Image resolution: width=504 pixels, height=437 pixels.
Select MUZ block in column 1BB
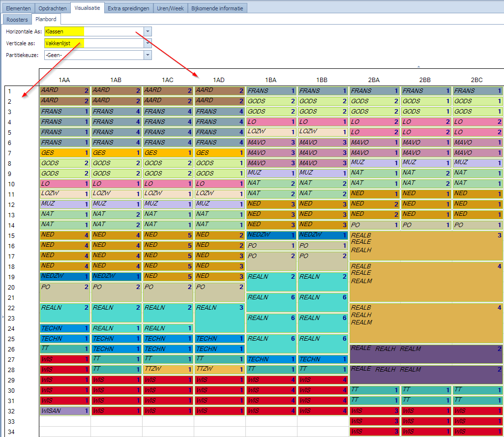(x=323, y=173)
